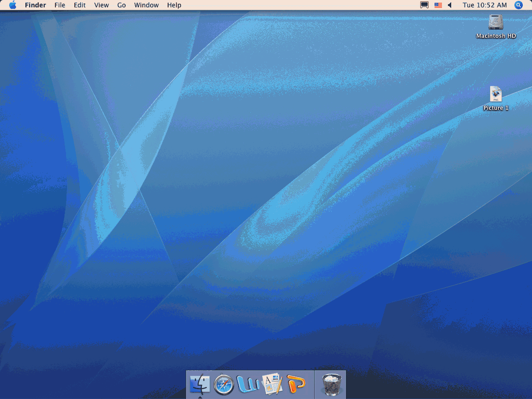Open the Apple menu
The height and width of the screenshot is (399, 532).
pos(12,5)
